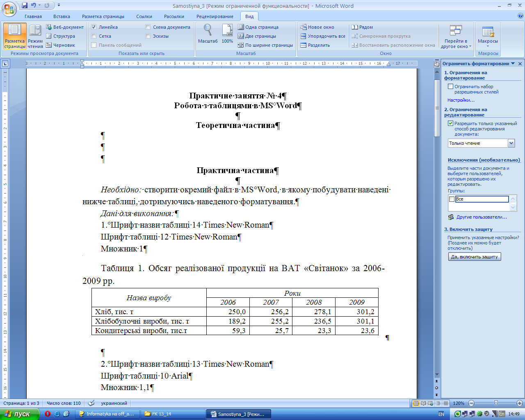Click Другие пользователи... link
Viewport: 525px width, 420px height.
tap(482, 217)
